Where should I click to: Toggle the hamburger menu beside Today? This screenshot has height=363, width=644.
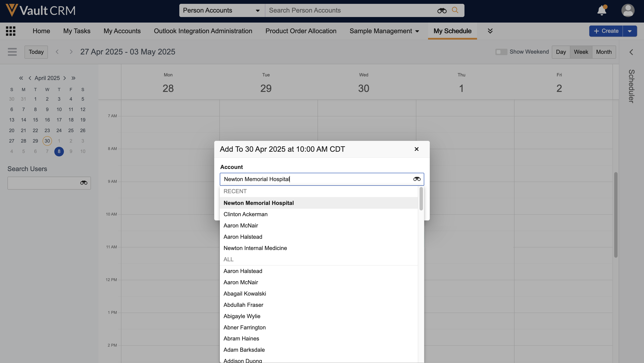(x=12, y=52)
